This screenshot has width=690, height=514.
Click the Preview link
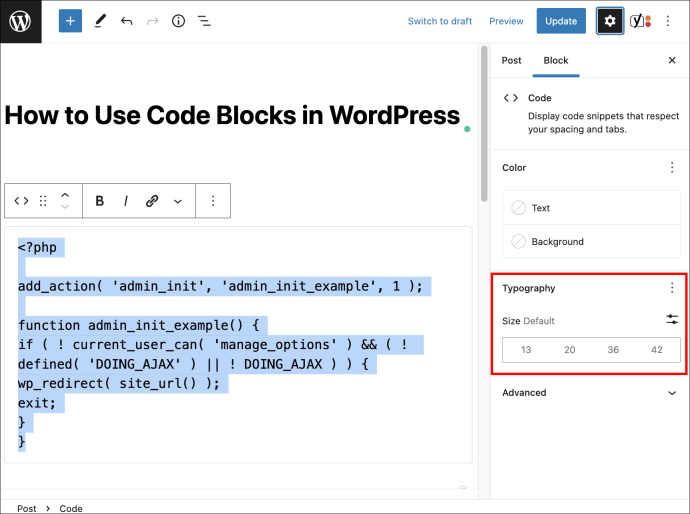point(506,21)
